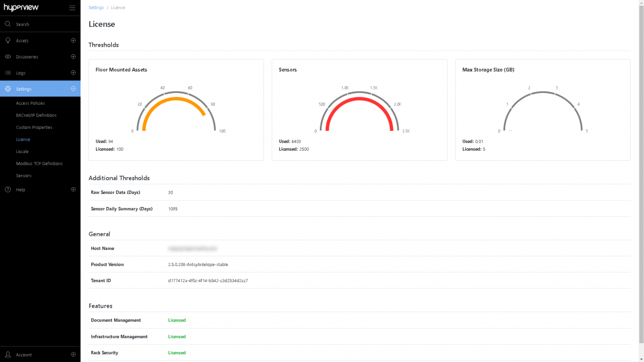Click the Settings gear icon

click(x=8, y=88)
